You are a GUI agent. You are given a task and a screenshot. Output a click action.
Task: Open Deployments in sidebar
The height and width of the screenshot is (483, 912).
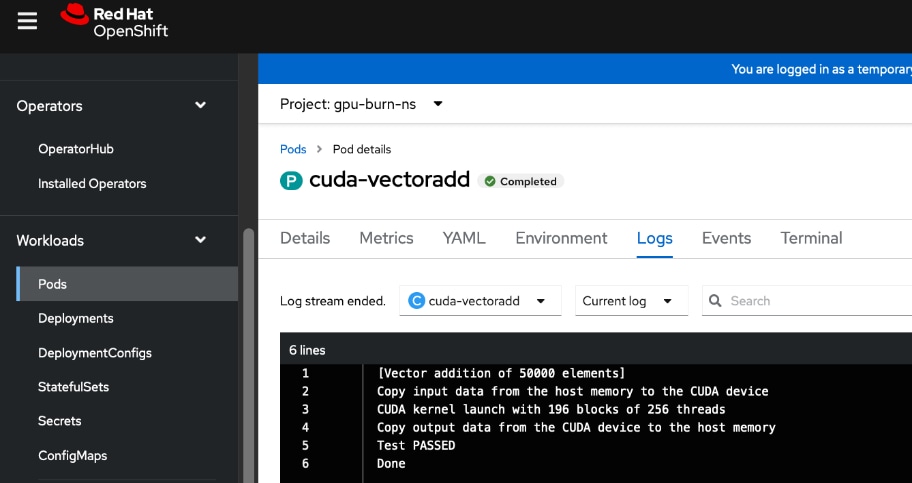(x=76, y=318)
